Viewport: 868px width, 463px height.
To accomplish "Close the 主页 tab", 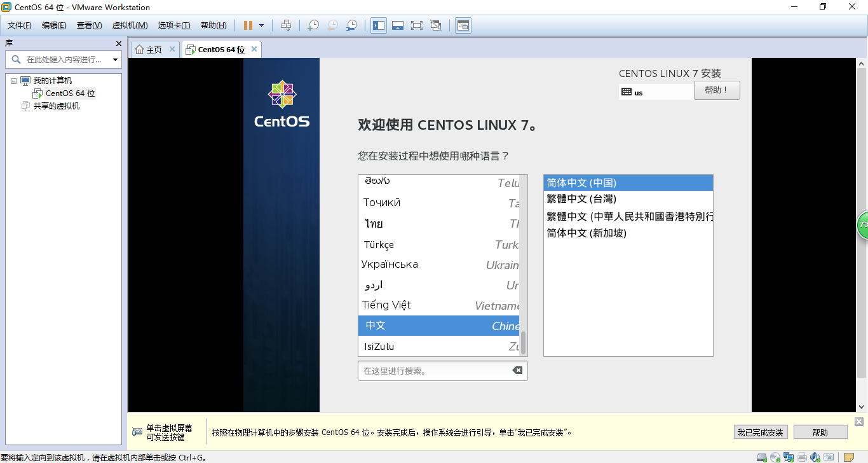I will [172, 49].
